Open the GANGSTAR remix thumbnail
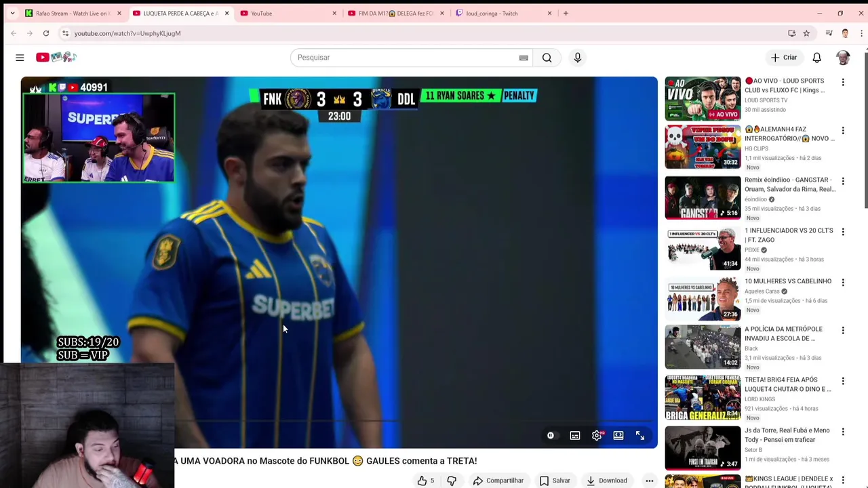The width and height of the screenshot is (868, 488). point(703,197)
